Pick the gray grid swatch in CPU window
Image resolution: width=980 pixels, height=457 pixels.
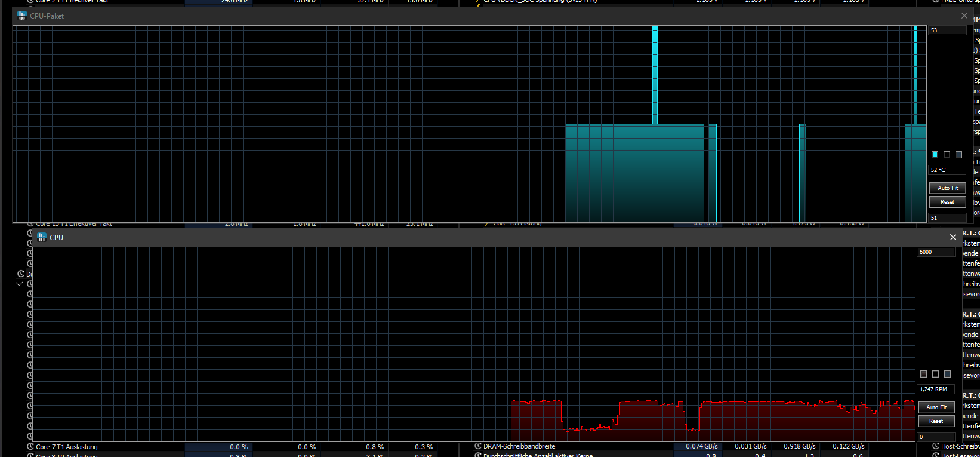click(947, 374)
